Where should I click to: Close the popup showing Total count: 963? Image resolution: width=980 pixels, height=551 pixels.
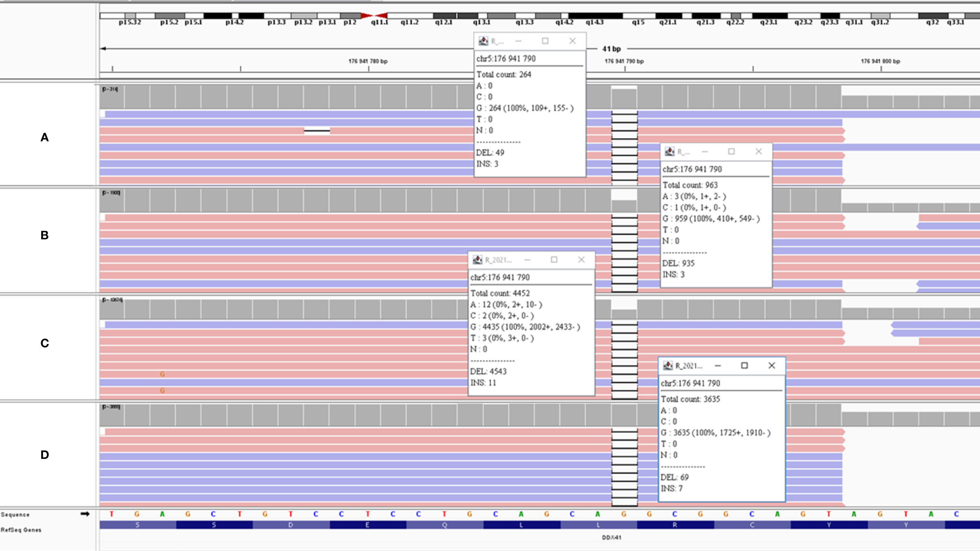tap(759, 152)
